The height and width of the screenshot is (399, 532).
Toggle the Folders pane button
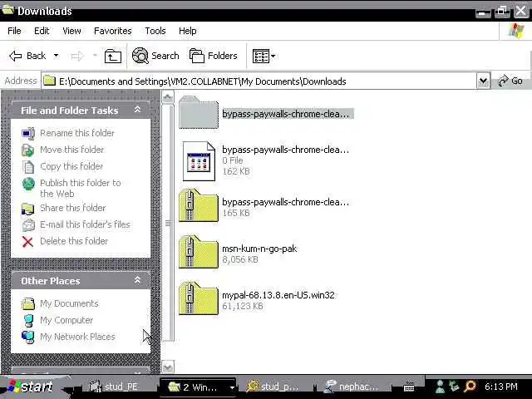point(214,56)
